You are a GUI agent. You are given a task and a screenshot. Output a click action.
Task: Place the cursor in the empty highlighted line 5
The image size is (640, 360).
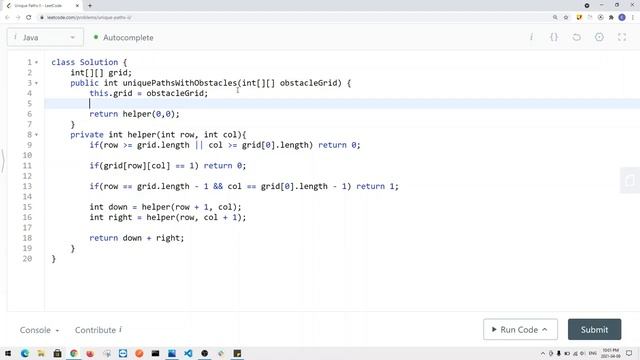[342, 104]
